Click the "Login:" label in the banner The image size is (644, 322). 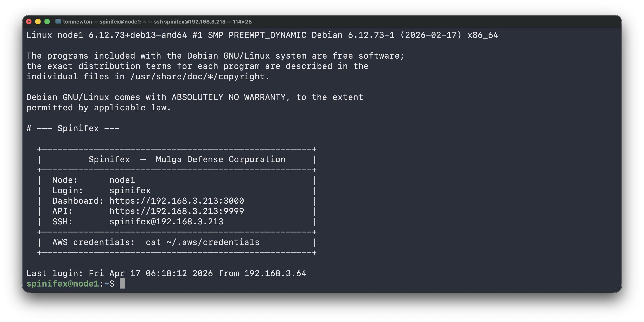(x=67, y=191)
